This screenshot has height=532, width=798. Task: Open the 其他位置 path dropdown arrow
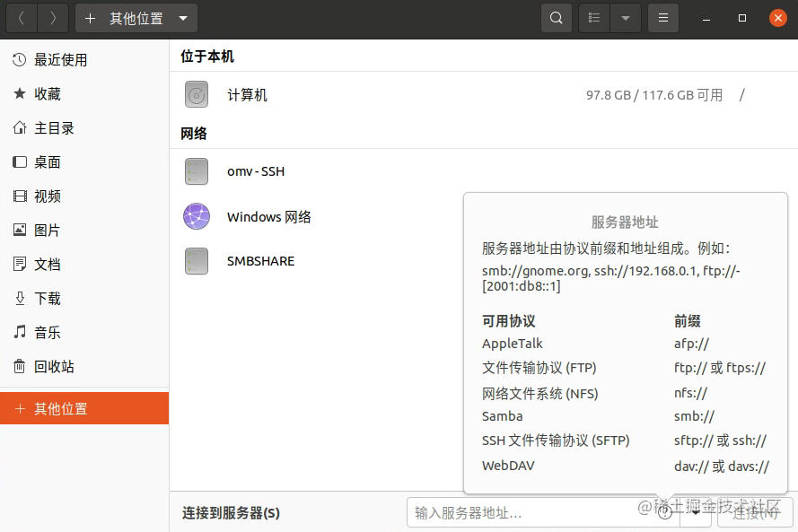pos(186,17)
